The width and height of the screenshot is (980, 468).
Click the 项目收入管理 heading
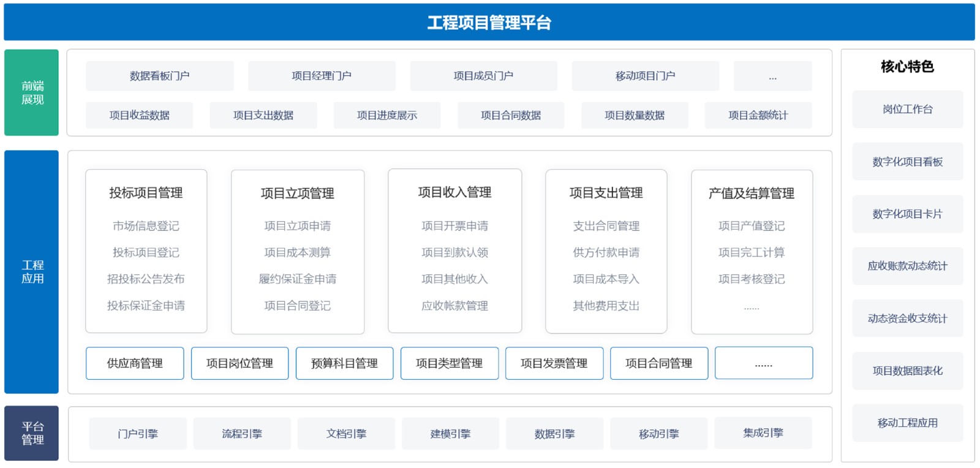[454, 192]
